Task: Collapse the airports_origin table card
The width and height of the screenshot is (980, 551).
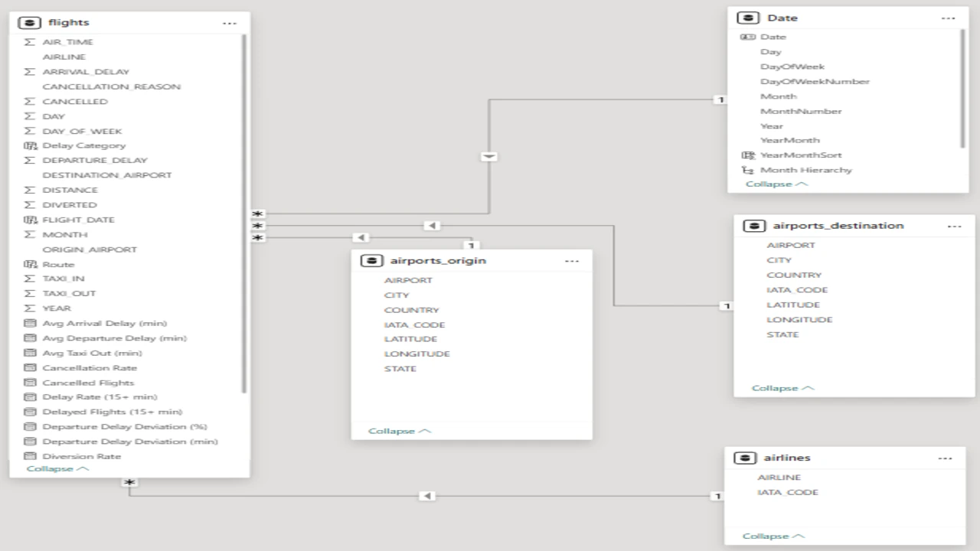Action: [x=399, y=431]
